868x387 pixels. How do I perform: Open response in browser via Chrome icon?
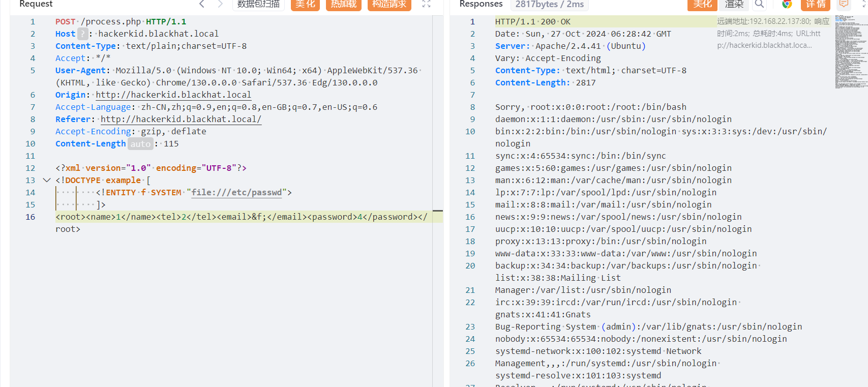click(x=787, y=4)
